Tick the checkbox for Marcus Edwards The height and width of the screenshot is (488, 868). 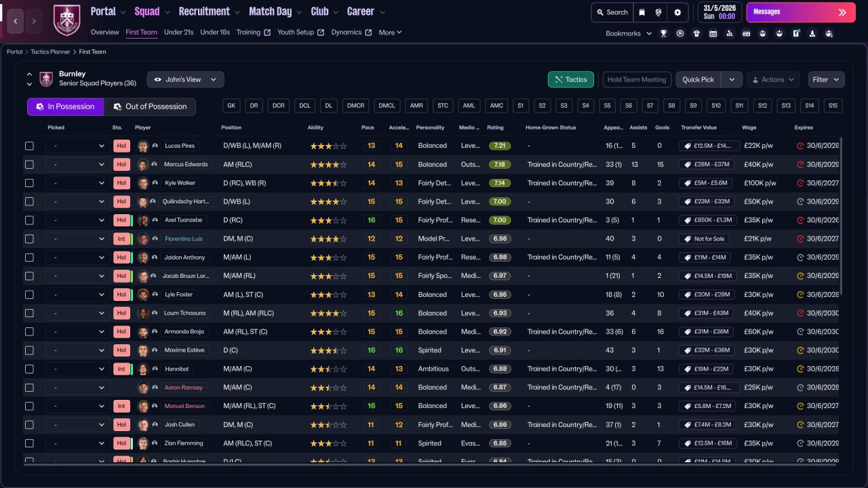(x=29, y=164)
